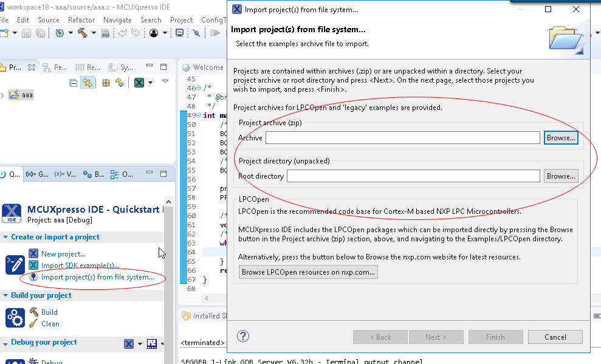Viewport: 601px width, 364px height.
Task: Open the Navigate menu
Action: click(x=117, y=20)
